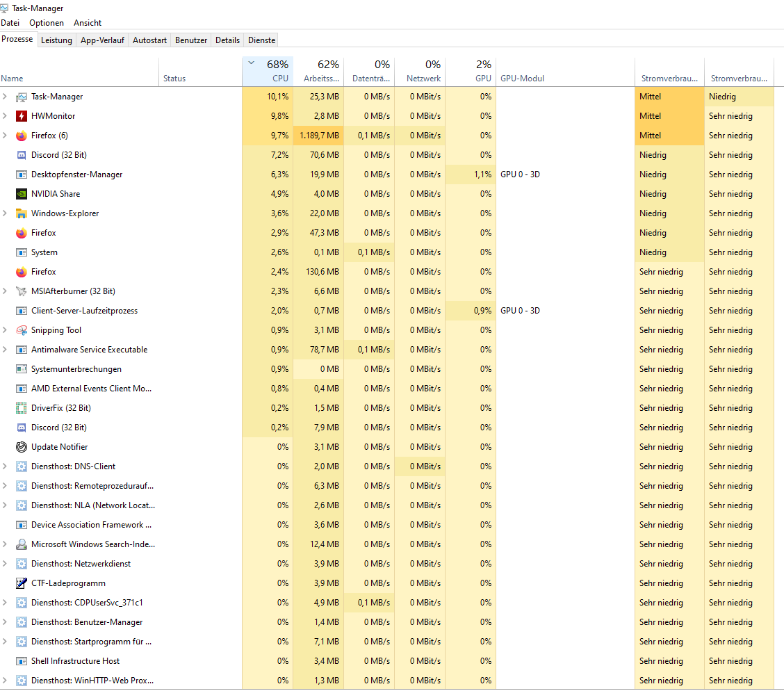Image resolution: width=784 pixels, height=691 pixels.
Task: Sort by the GPU 2% column header
Action: (471, 72)
